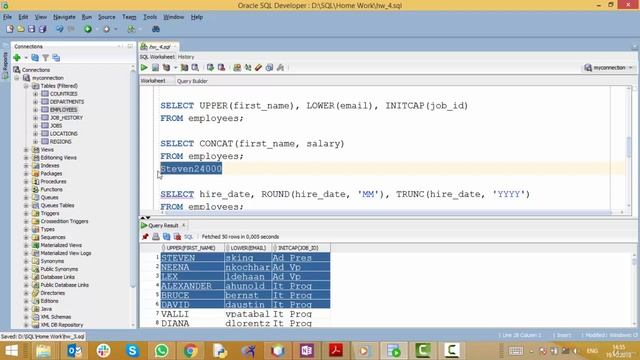Expand the EMPLOYEES table node
Image resolution: width=640 pixels, height=360 pixels.
coord(36,110)
